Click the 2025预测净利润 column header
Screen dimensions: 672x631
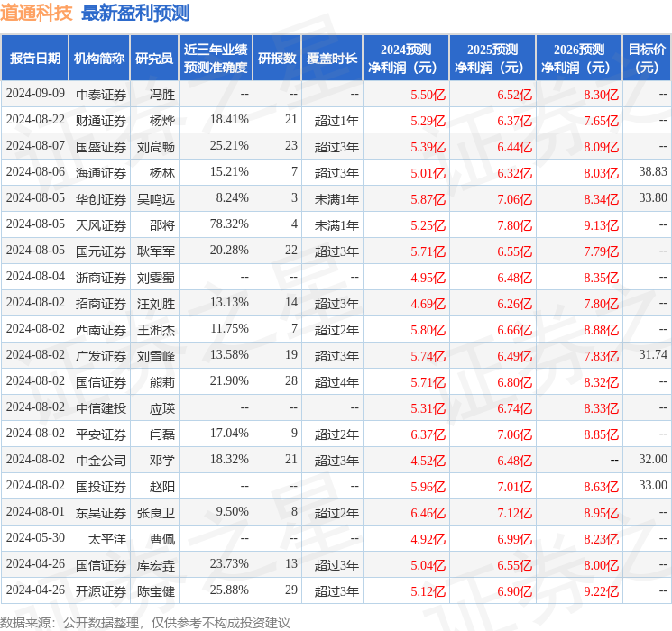point(492,59)
